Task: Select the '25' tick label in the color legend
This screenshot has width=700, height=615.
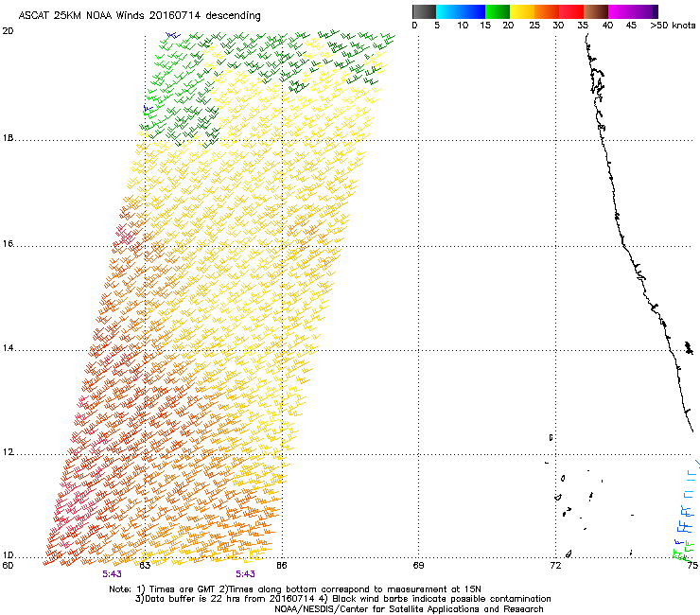Action: (x=534, y=26)
